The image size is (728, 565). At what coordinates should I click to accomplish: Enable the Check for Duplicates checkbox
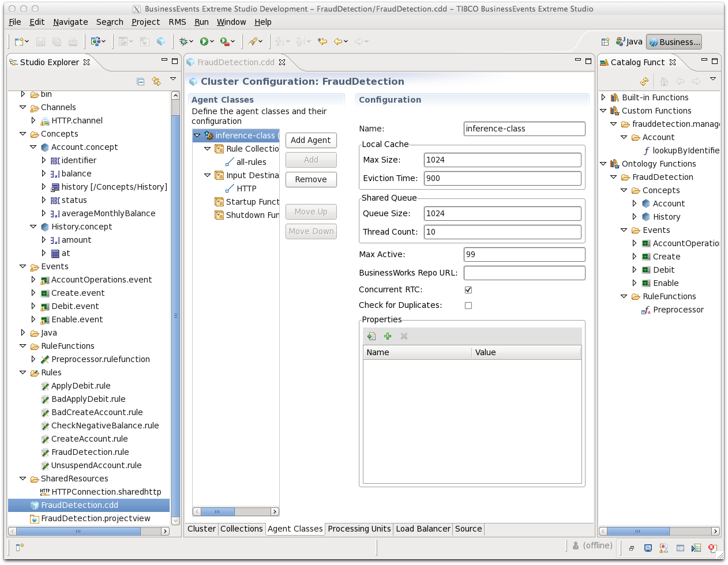click(468, 306)
